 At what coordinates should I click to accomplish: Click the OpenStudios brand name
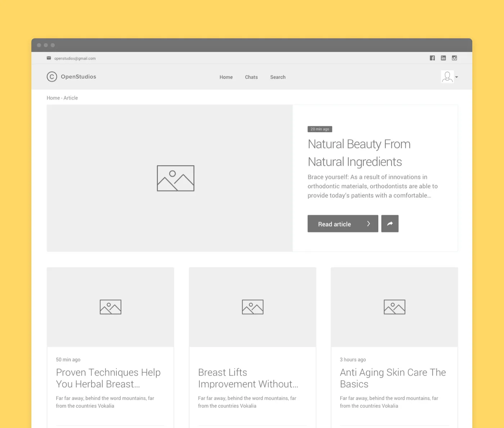(78, 77)
